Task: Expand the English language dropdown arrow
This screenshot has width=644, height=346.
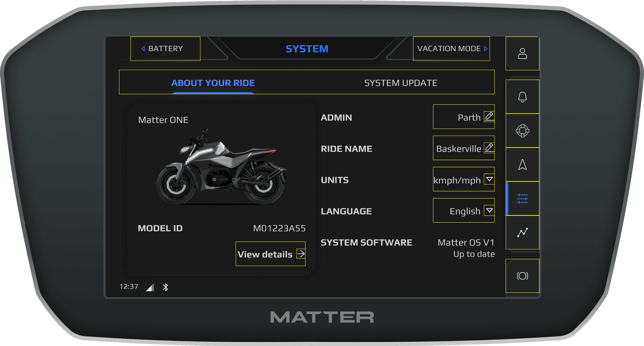Action: (x=489, y=210)
